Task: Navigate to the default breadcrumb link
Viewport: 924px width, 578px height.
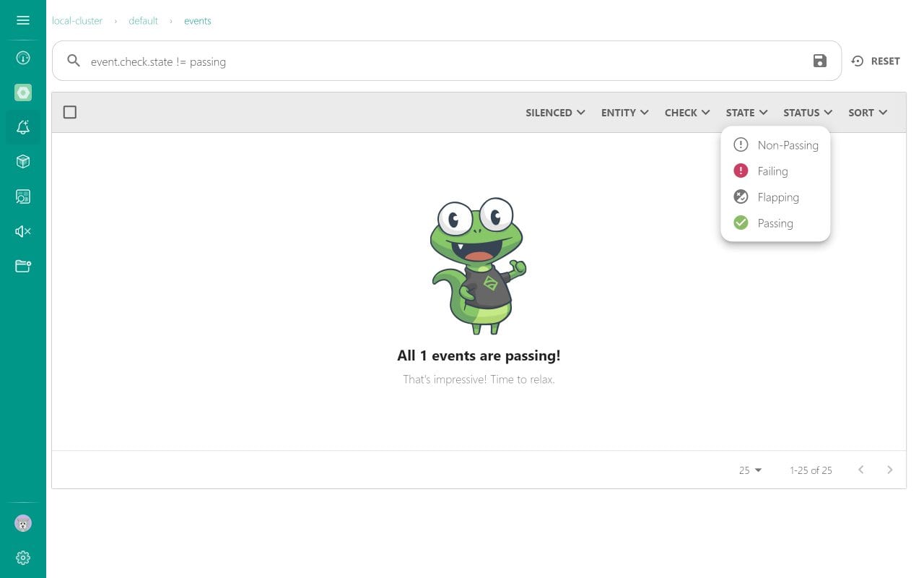Action: [143, 21]
